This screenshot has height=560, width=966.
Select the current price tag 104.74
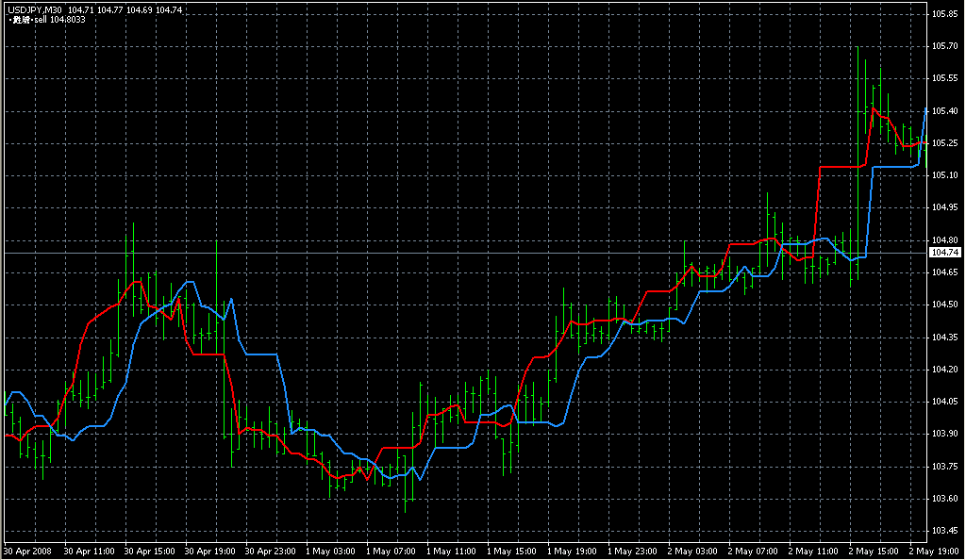click(x=944, y=253)
